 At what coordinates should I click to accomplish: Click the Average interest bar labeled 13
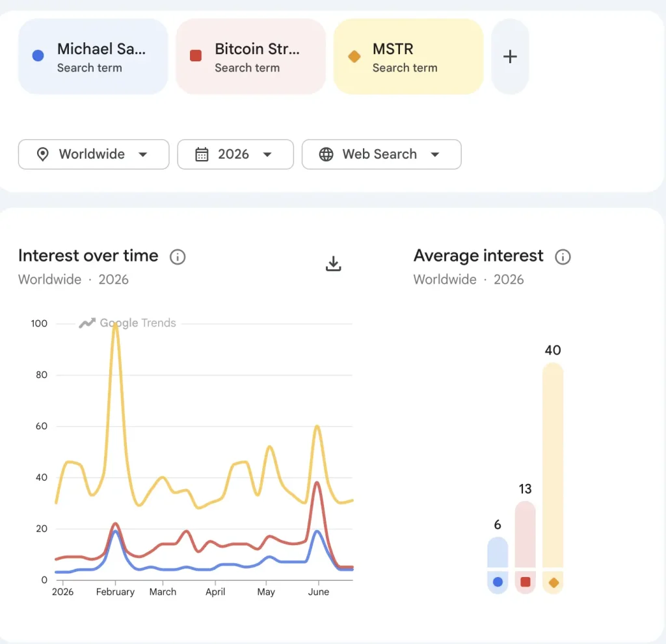[x=526, y=534]
